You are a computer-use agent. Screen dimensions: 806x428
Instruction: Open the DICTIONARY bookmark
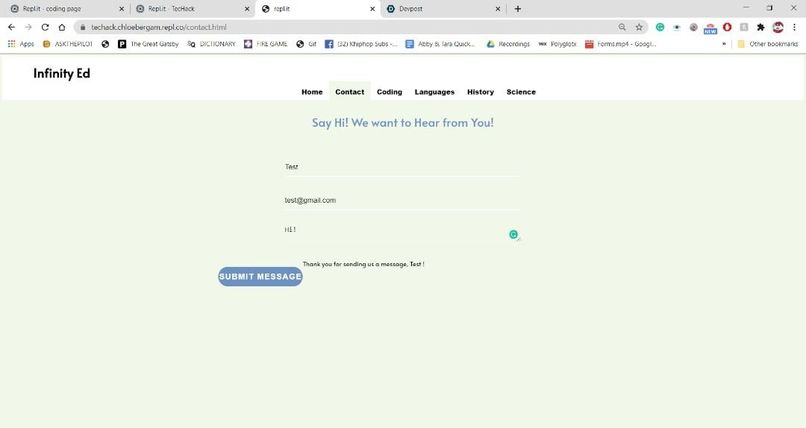point(211,44)
